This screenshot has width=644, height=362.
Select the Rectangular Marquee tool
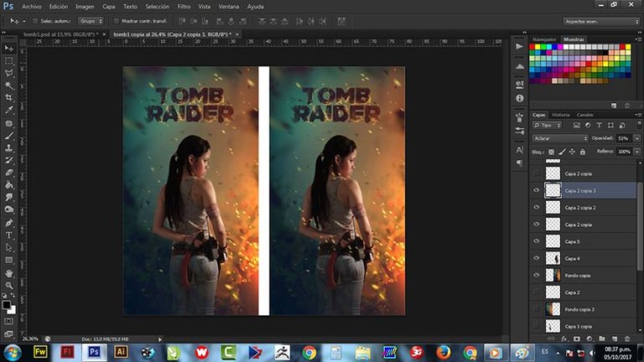[8, 60]
